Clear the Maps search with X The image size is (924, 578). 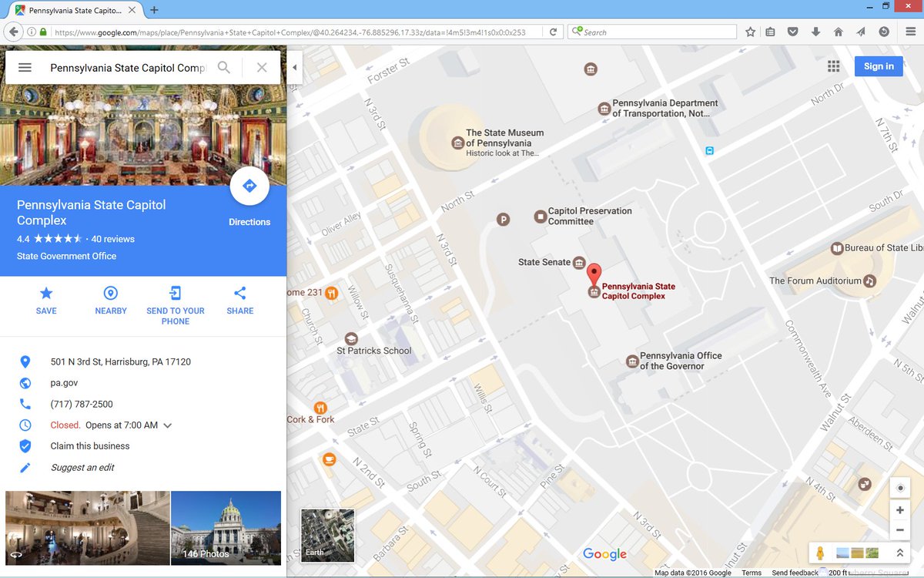pos(262,68)
